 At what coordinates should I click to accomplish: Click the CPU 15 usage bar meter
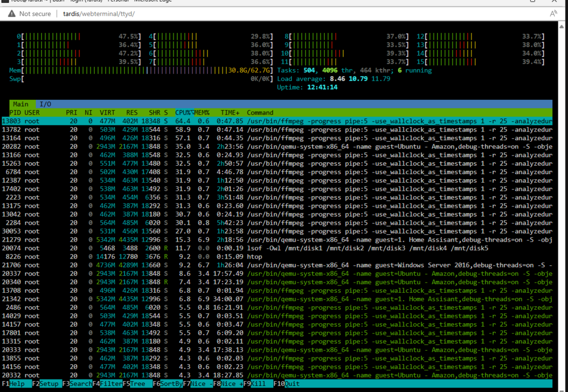click(481, 62)
